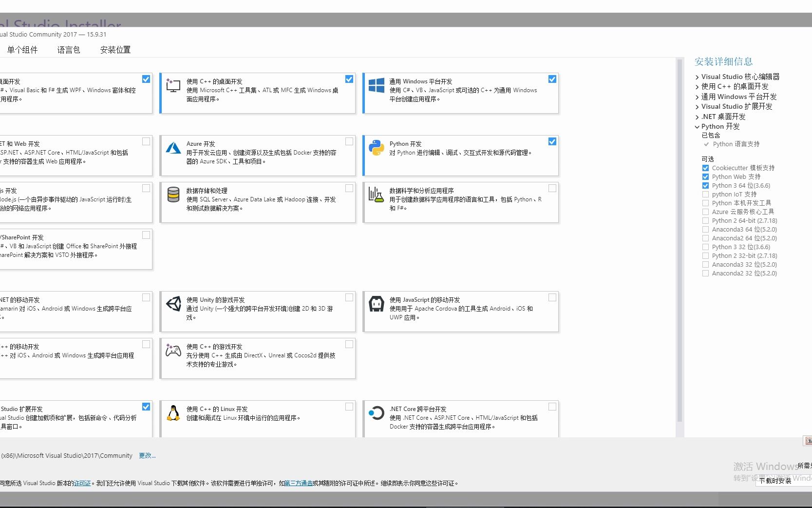Image resolution: width=812 pixels, height=508 pixels.
Task: Click the C++ desktop development workload icon
Action: pos(173,86)
